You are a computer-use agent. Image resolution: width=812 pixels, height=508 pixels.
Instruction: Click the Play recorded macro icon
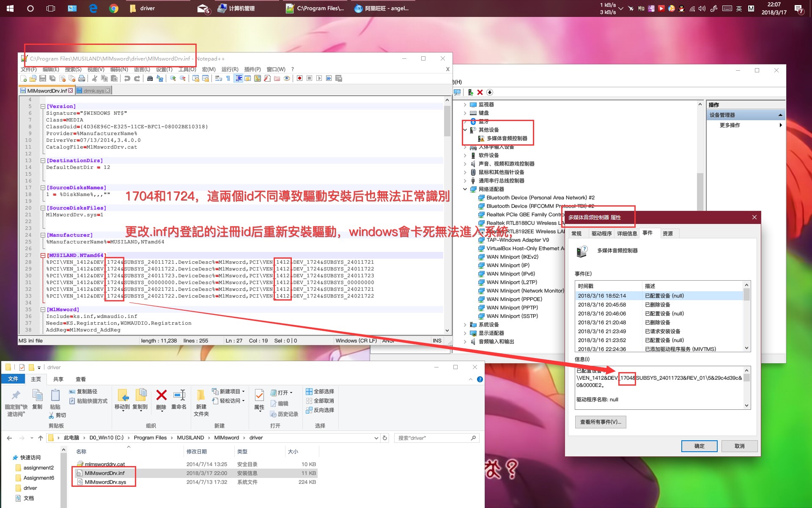(319, 78)
